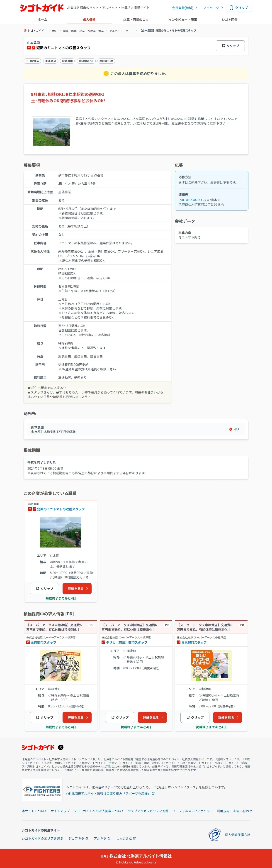Click the Privacy Mark badge icon
272x868 pixels.
coord(214,835)
